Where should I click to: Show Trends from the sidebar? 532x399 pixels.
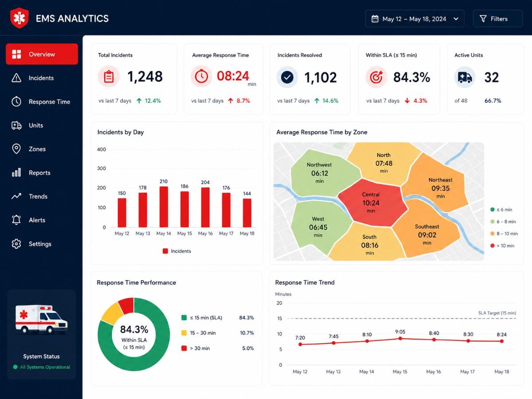[42, 196]
